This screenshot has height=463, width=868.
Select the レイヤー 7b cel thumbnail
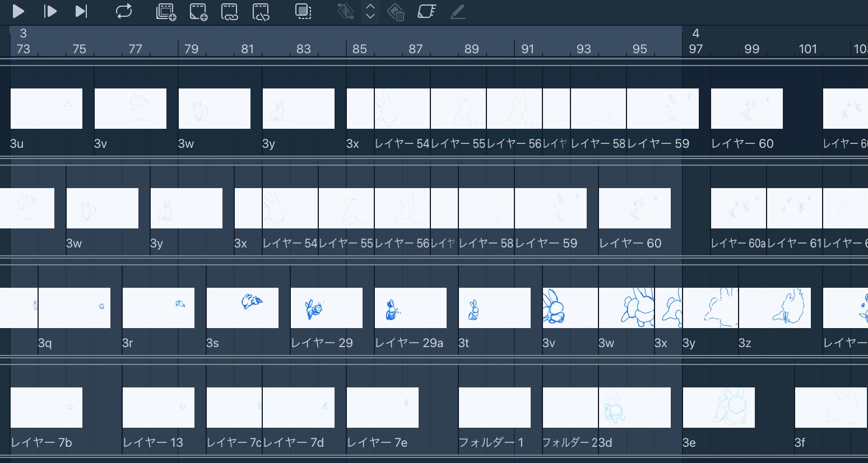point(47,408)
